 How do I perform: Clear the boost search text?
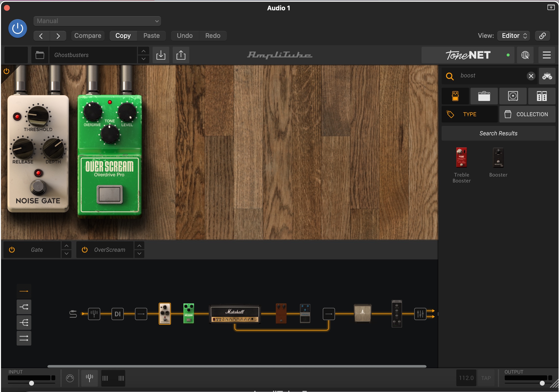point(531,76)
